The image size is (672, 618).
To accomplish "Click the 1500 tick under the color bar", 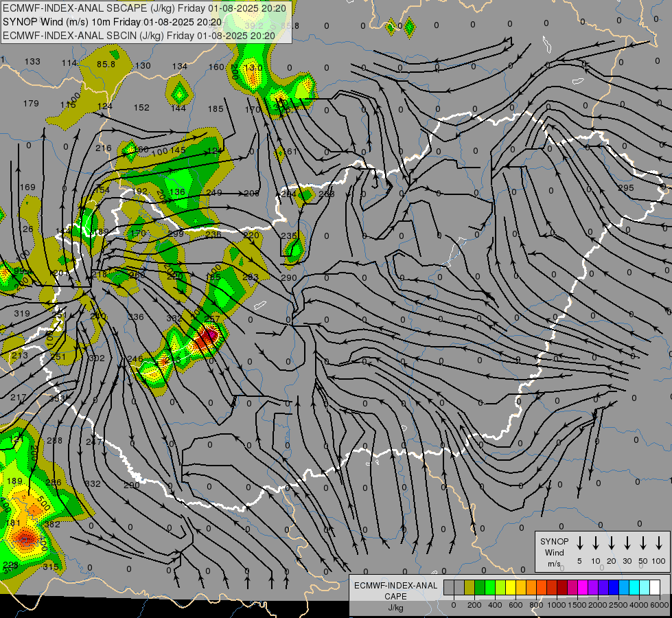I will click(577, 605).
